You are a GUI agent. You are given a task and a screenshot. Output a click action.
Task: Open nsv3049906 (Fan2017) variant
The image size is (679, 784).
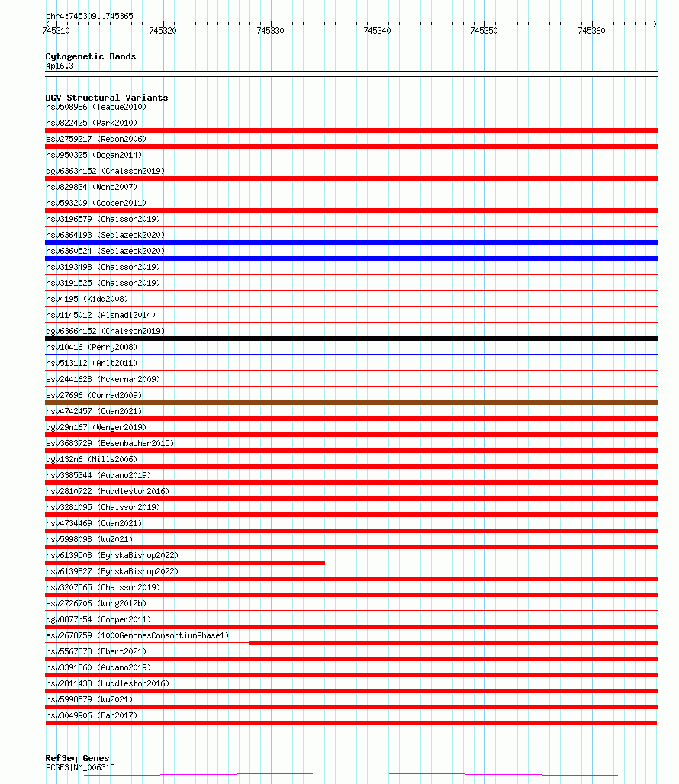click(x=92, y=715)
